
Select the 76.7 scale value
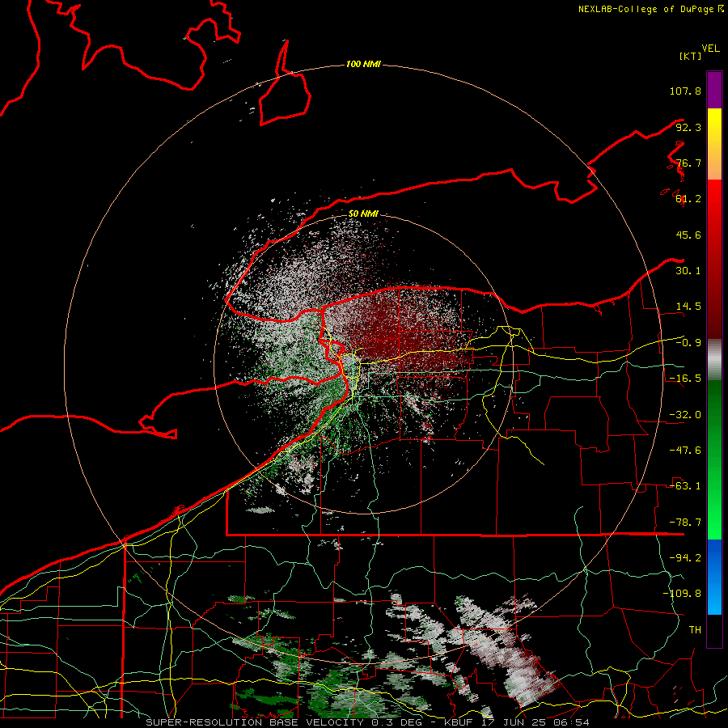pos(688,163)
